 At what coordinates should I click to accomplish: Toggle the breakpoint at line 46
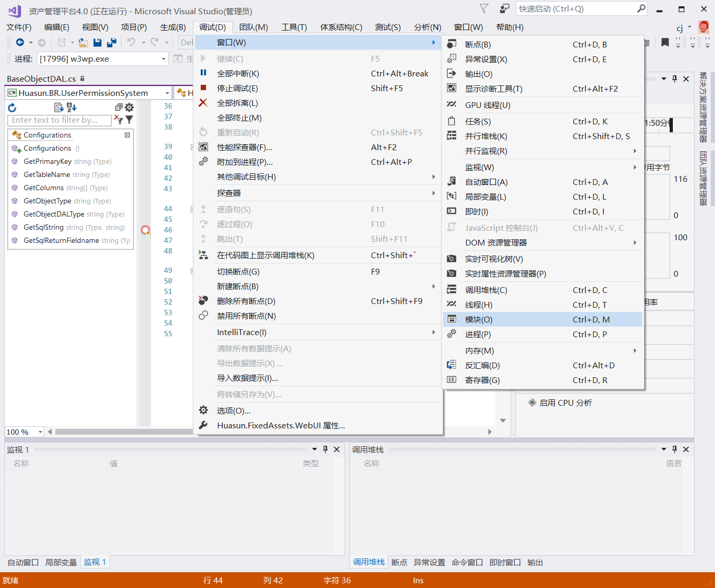pos(145,230)
